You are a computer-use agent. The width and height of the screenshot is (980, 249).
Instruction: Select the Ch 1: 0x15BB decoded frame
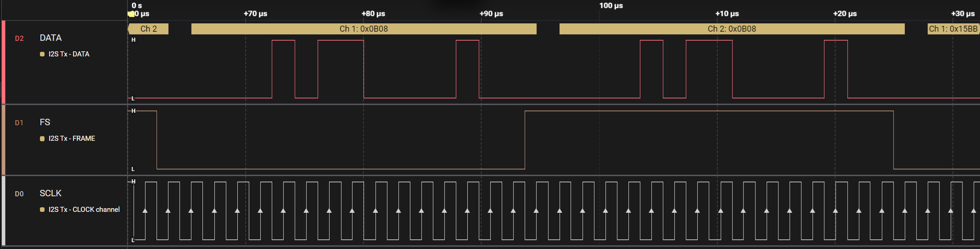(953, 29)
